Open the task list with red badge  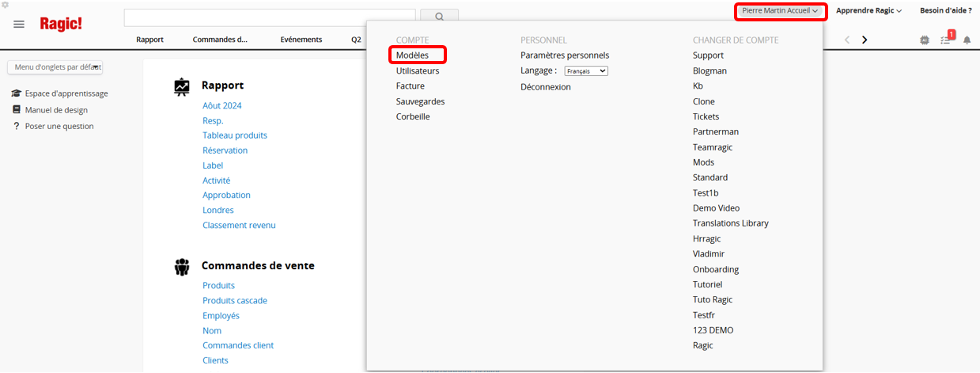point(946,40)
